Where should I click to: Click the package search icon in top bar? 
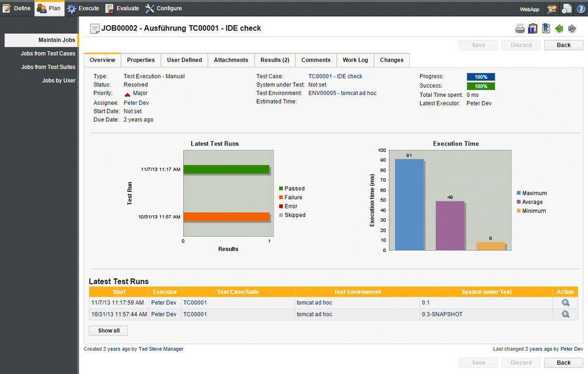click(552, 9)
